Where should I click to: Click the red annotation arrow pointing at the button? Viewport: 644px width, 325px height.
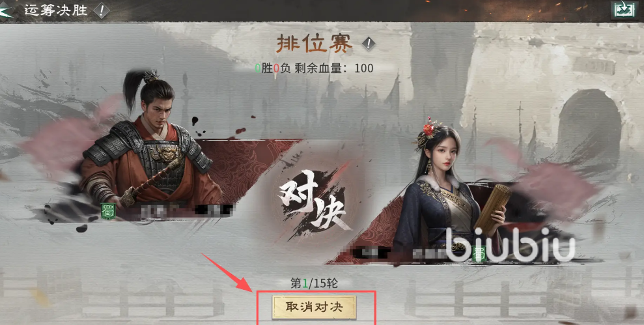tap(229, 273)
